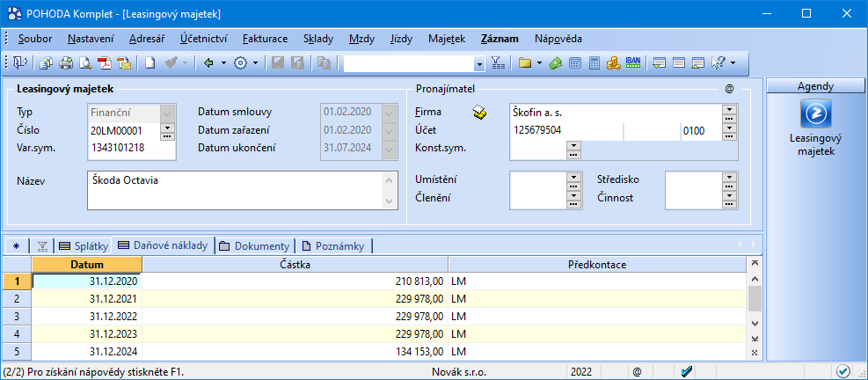The width and height of the screenshot is (868, 380).
Task: Open the Činnost dropdown arrow
Action: tap(730, 194)
